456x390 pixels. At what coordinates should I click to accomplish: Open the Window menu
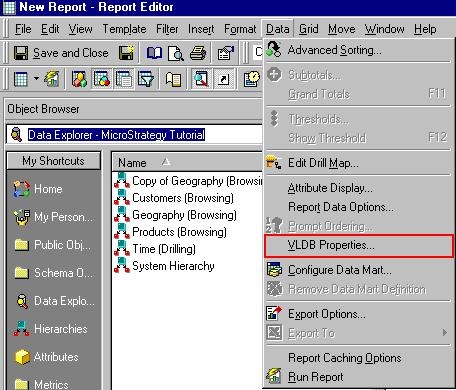tap(384, 29)
